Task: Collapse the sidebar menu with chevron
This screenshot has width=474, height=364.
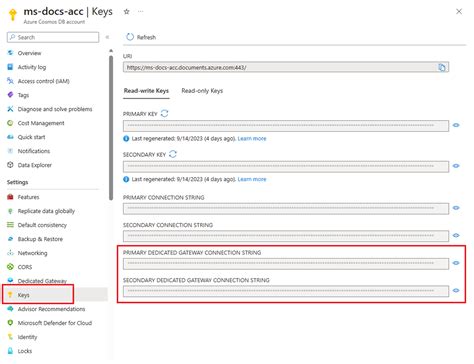Action: 107,37
